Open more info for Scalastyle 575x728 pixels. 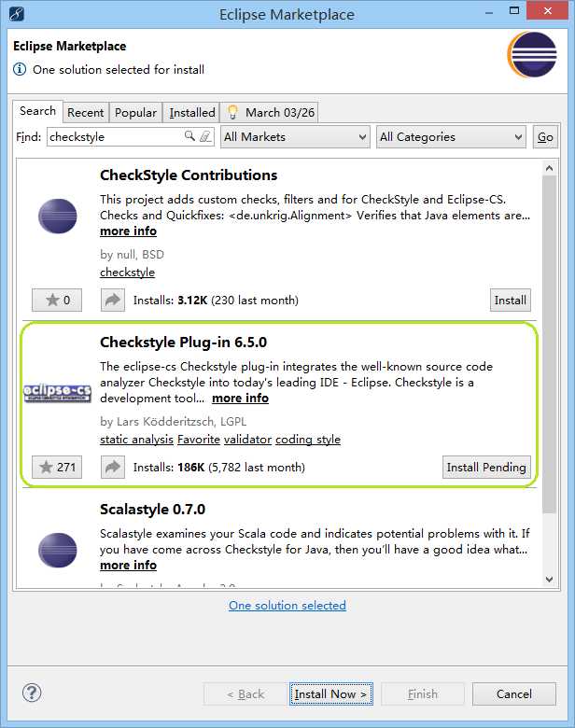point(128,566)
